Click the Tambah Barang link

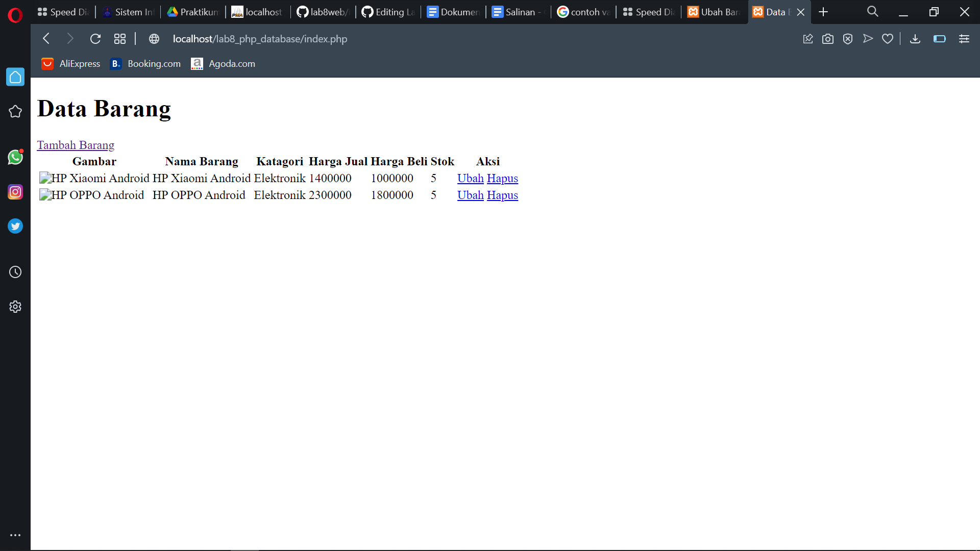click(x=76, y=145)
